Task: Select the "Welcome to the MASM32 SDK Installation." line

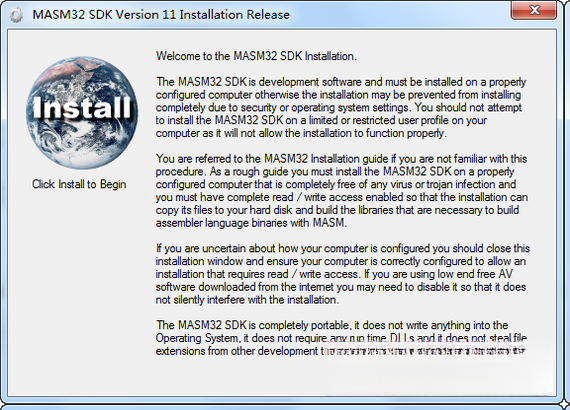Action: pos(256,56)
